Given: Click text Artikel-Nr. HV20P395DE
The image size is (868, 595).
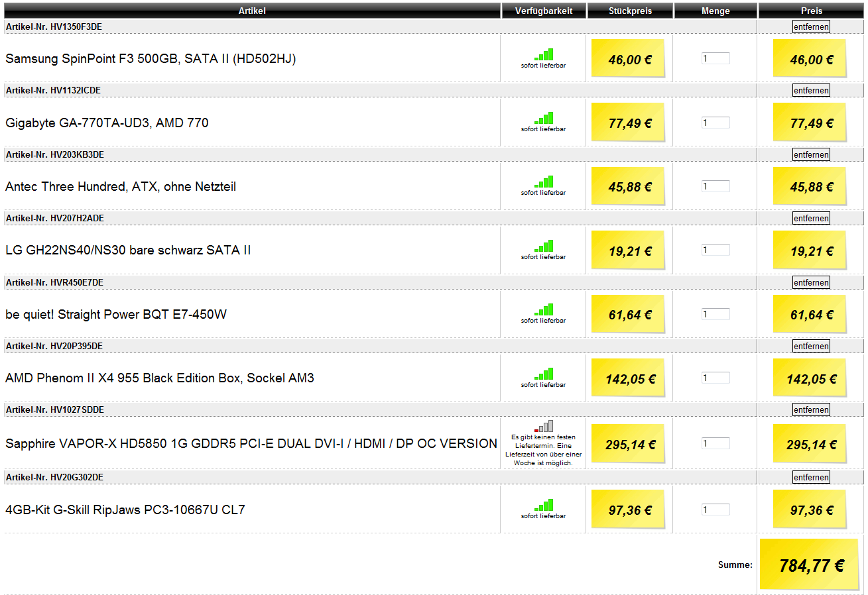Looking at the screenshot, I should tap(54, 346).
